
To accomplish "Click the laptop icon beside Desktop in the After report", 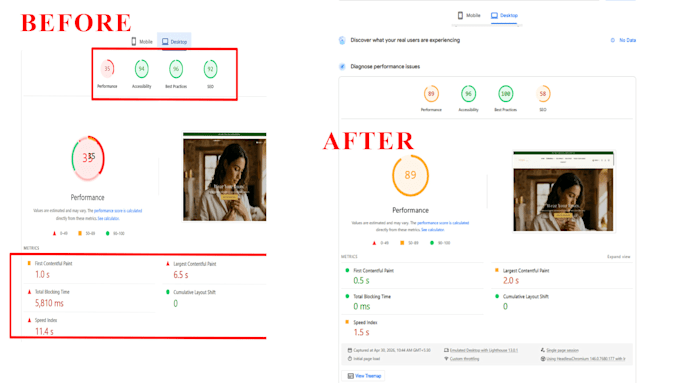I will (x=494, y=15).
